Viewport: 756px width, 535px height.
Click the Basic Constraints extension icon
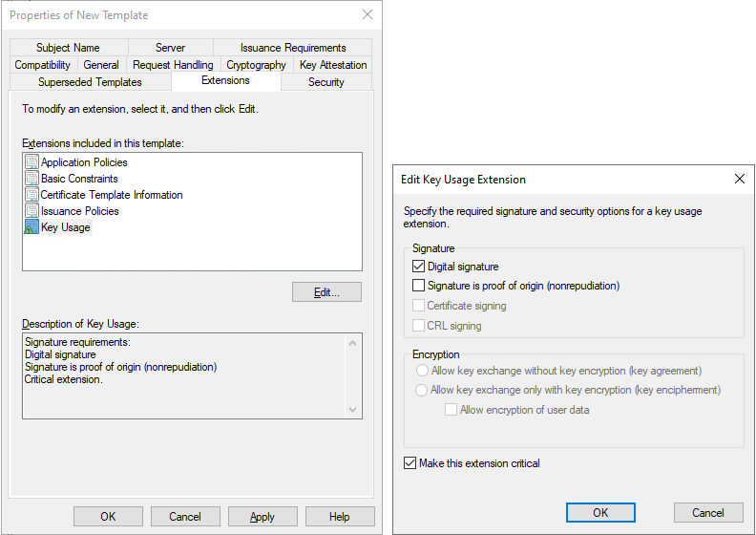pos(31,179)
